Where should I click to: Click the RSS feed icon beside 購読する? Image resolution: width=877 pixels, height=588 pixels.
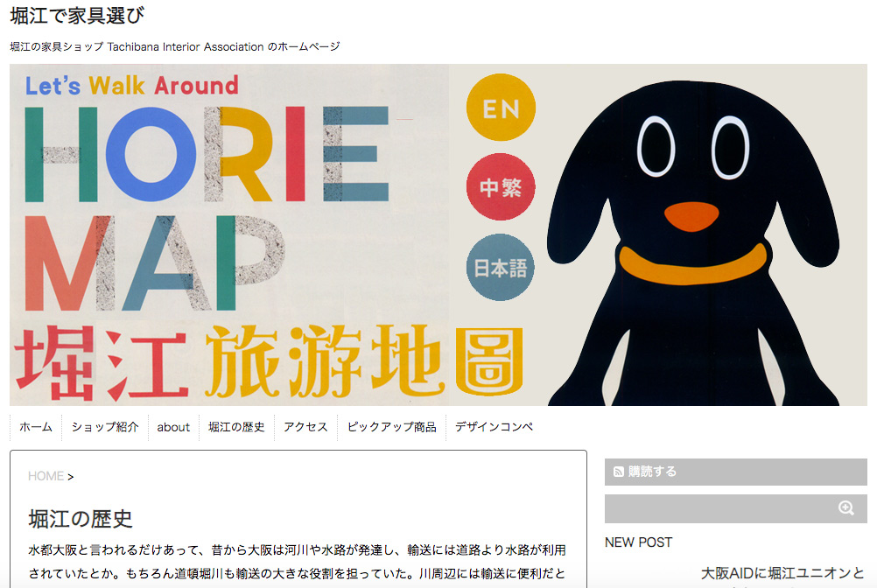tap(619, 472)
